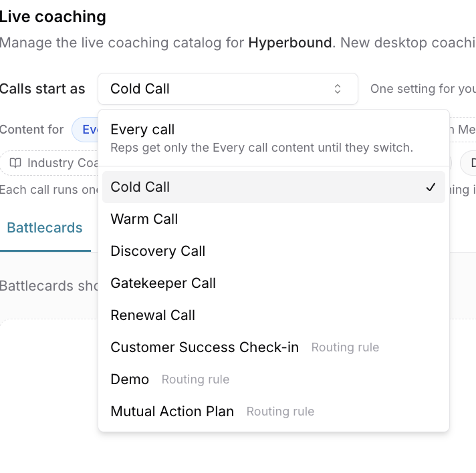Select the Every call option
This screenshot has width=476, height=473.
(273, 138)
